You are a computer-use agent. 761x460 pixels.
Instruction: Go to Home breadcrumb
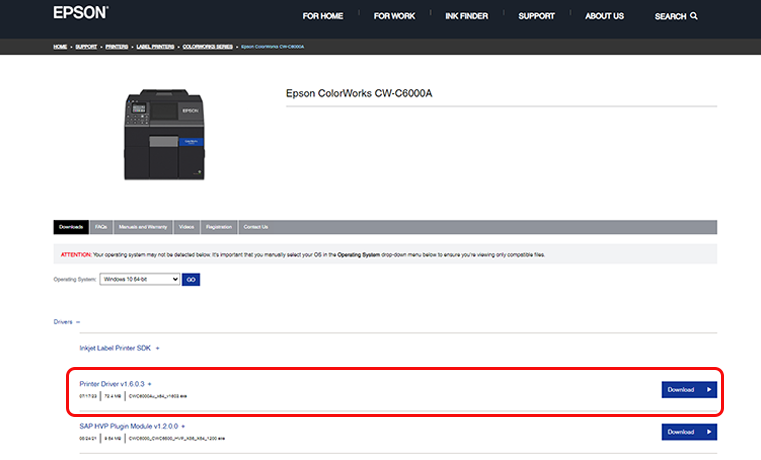pos(60,47)
